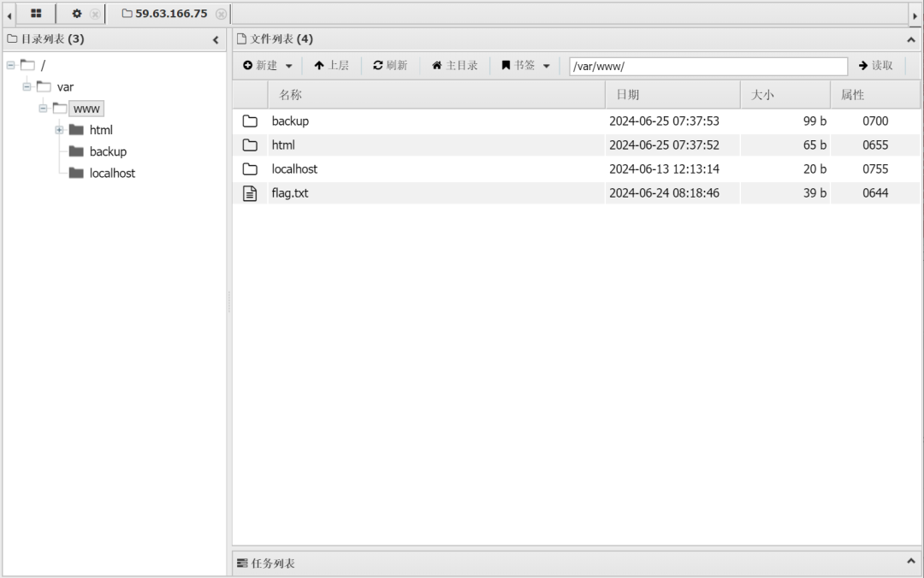Collapse the var tree node
The width and height of the screenshot is (924, 578).
coord(27,86)
